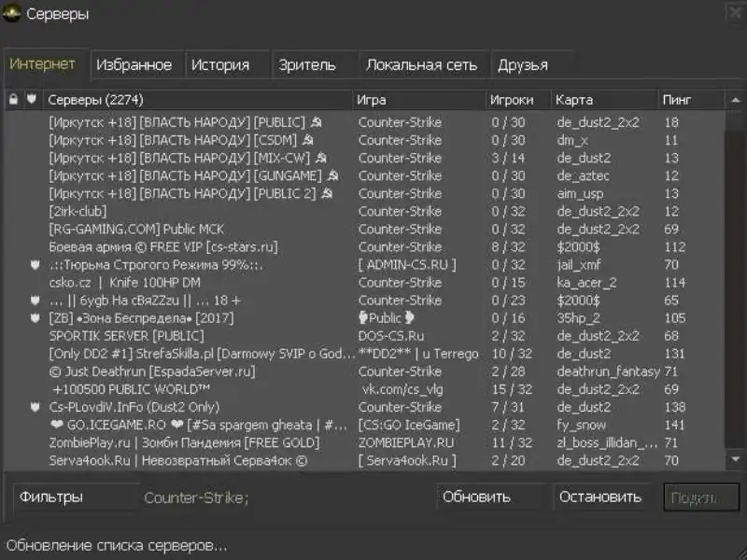Click the shield icon beside the [ZB] Зона Беспредела server
The width and height of the screenshot is (747, 560).
tap(35, 318)
